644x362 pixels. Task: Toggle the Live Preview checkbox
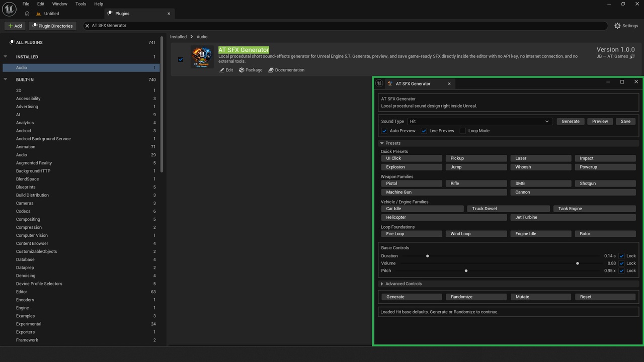coord(424,131)
